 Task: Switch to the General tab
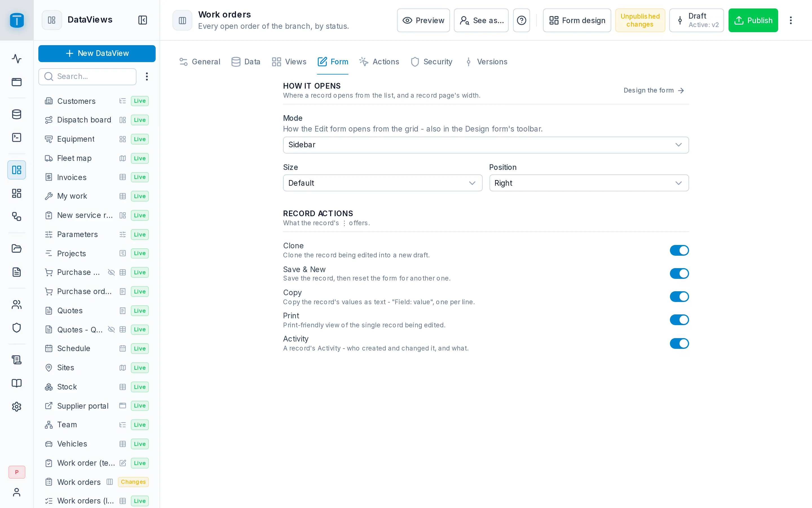[200, 62]
